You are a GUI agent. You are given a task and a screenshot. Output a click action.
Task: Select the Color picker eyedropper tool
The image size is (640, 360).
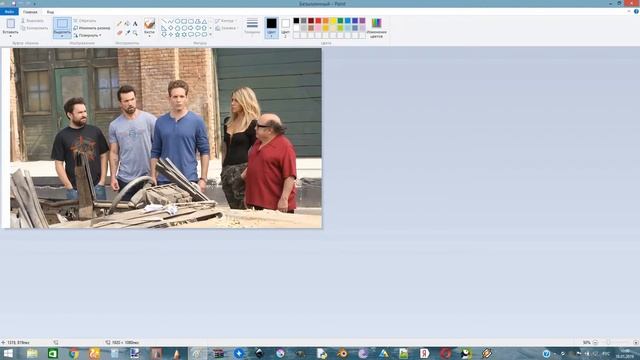[x=127, y=32]
